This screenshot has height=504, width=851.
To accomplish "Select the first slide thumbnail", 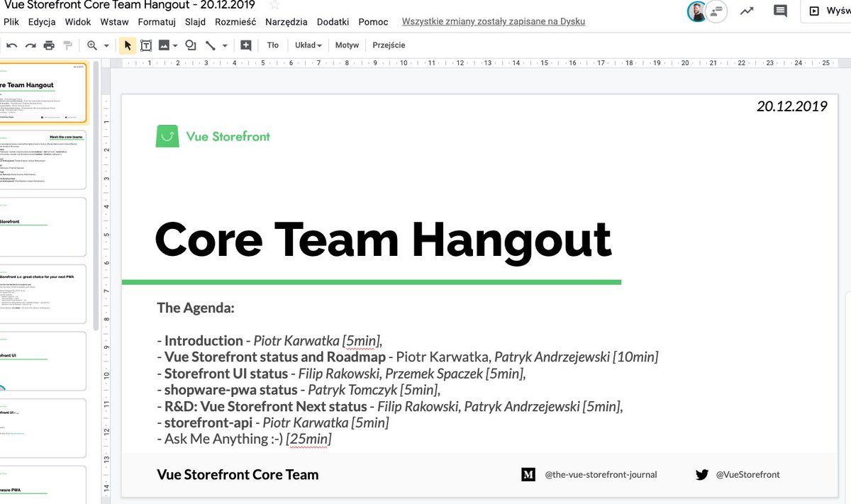I will pyautogui.click(x=43, y=92).
